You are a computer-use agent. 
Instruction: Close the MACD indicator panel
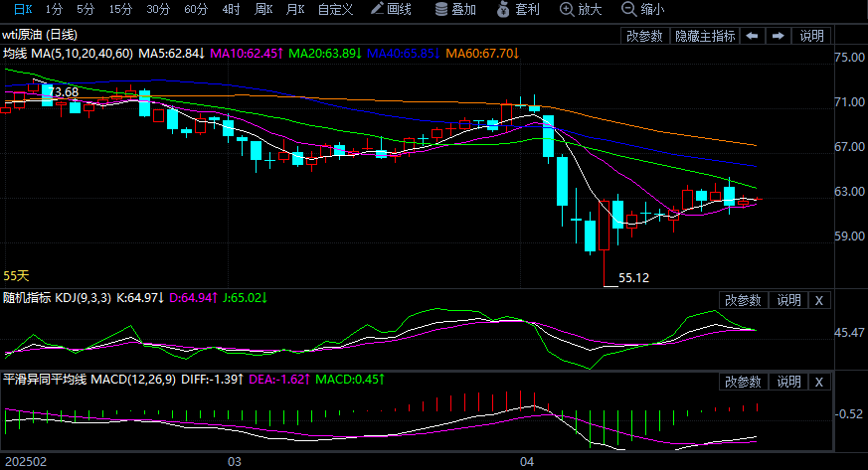point(819,382)
